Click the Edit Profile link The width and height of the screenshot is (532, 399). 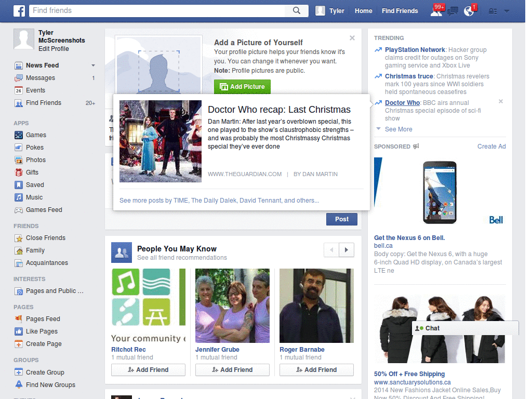[54, 49]
